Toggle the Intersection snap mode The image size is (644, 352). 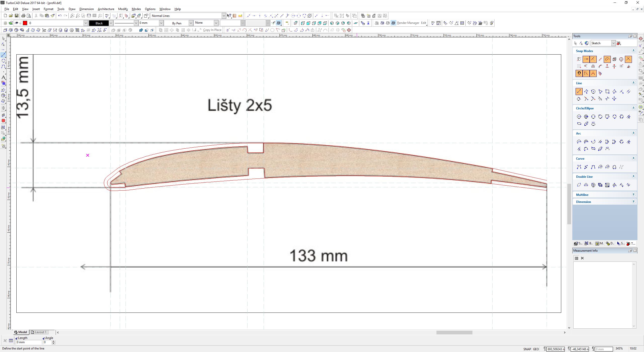628,59
